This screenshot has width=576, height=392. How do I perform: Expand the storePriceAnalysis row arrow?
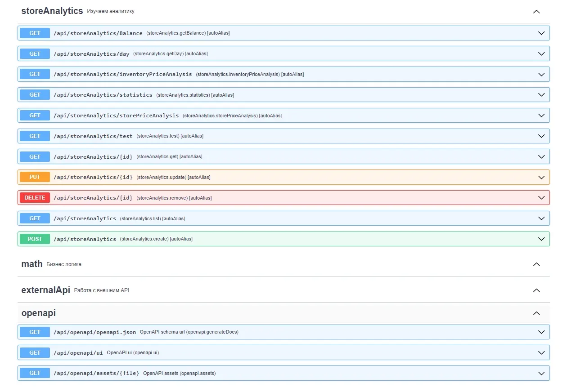541,116
